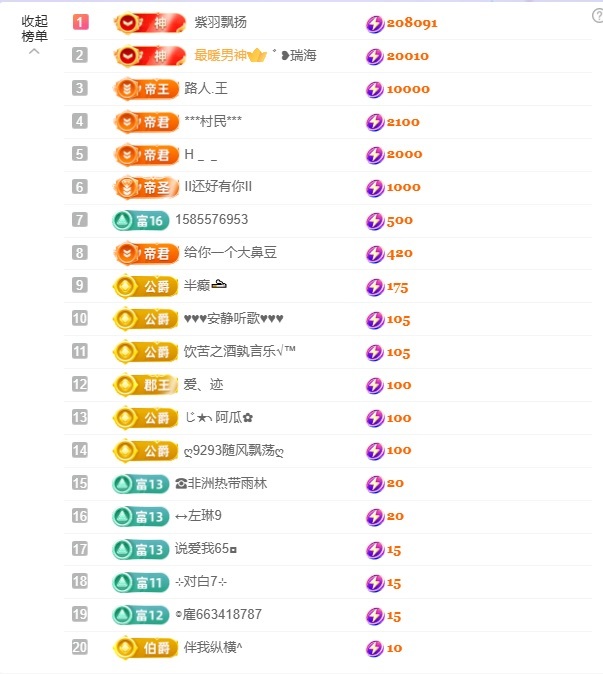Click the purple lightning icon beside 208091

pos(374,22)
